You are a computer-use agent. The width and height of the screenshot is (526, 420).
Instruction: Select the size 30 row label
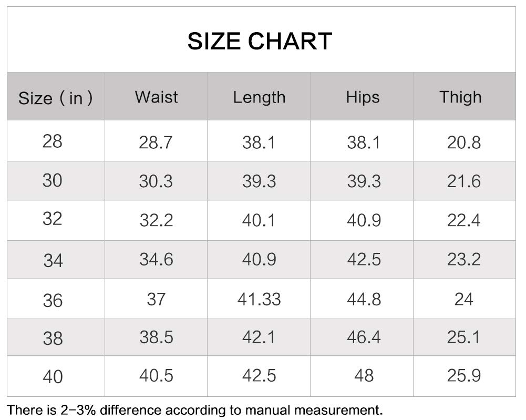pyautogui.click(x=53, y=180)
